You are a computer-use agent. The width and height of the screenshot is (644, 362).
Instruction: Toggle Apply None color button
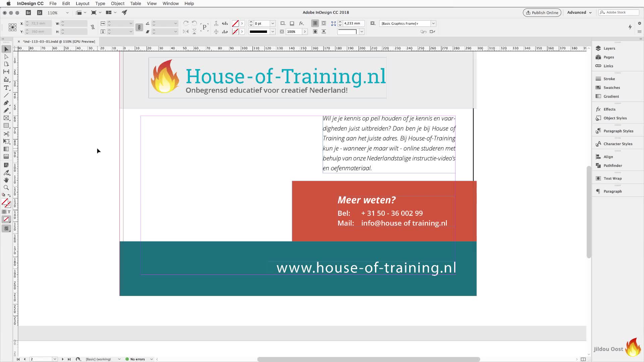(x=6, y=220)
